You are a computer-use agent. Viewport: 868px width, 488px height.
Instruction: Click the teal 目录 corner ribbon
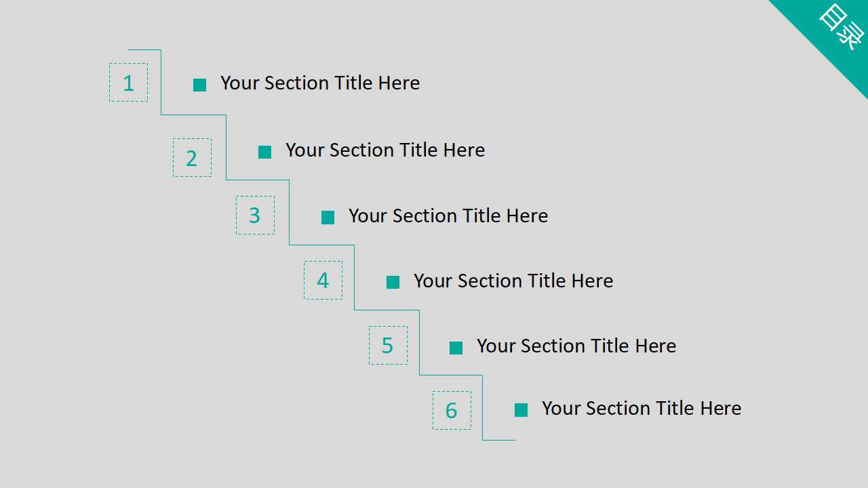click(837, 30)
